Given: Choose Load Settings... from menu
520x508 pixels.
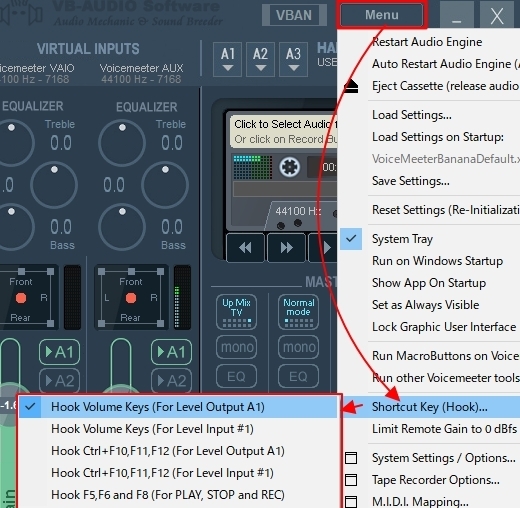Looking at the screenshot, I should [x=412, y=115].
